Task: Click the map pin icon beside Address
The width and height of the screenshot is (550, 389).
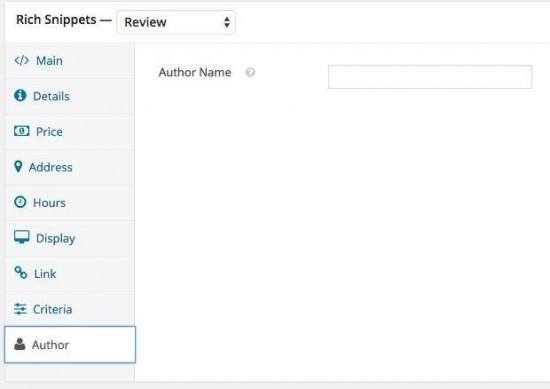Action: click(18, 167)
